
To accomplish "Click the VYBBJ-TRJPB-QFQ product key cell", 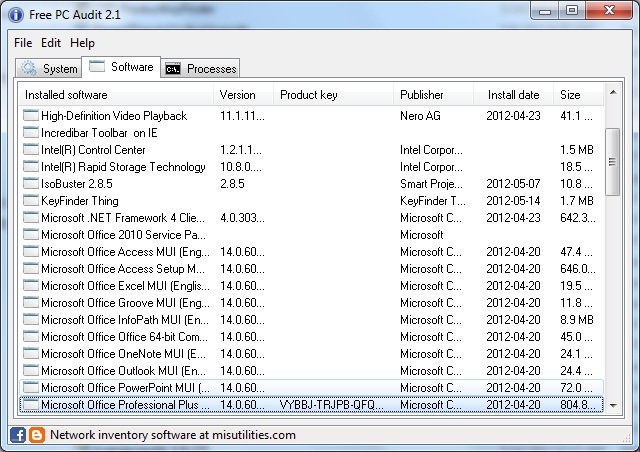I will coord(331,405).
